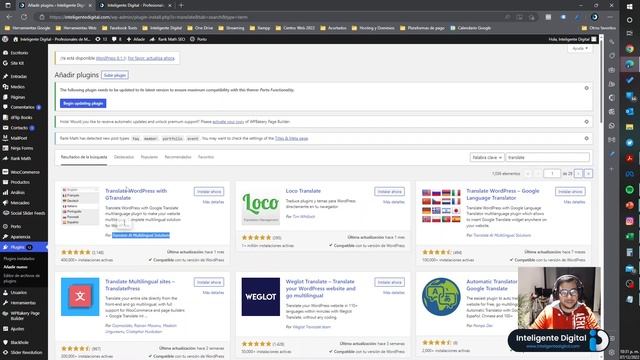
Task: Click the Weglot plugin logo
Action: coord(261,297)
